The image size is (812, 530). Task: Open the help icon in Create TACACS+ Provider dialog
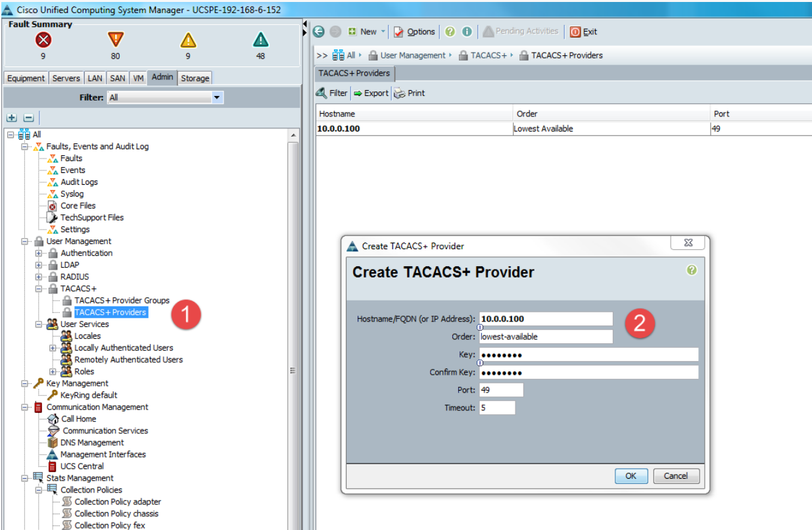(691, 270)
